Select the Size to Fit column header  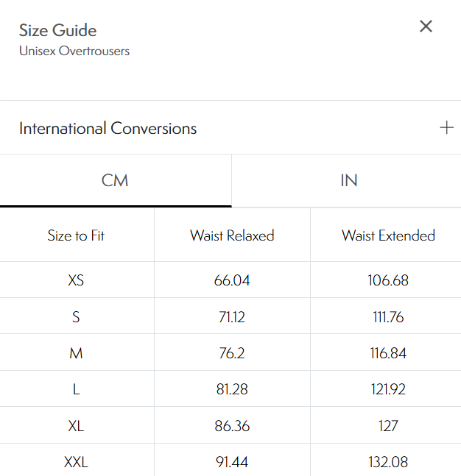(76, 235)
